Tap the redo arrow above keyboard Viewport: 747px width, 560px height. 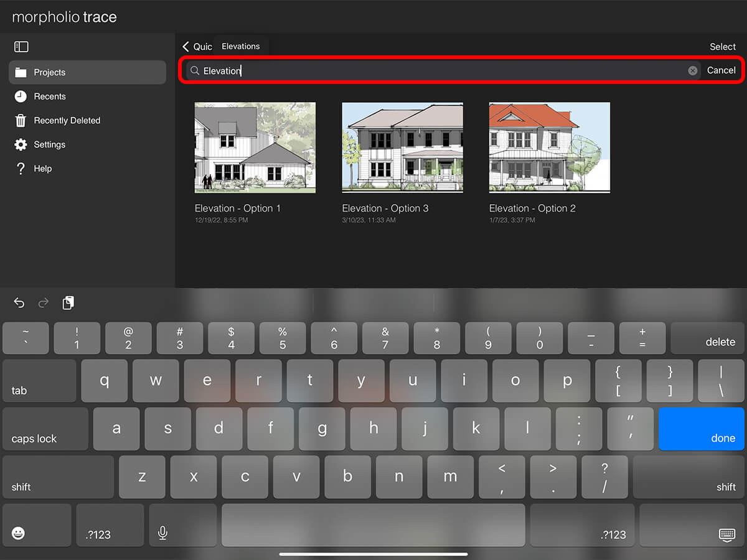pos(44,303)
